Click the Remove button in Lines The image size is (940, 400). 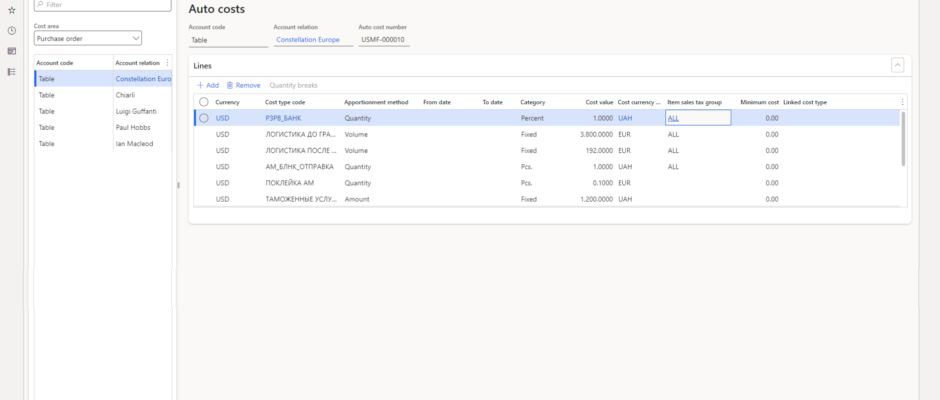243,85
